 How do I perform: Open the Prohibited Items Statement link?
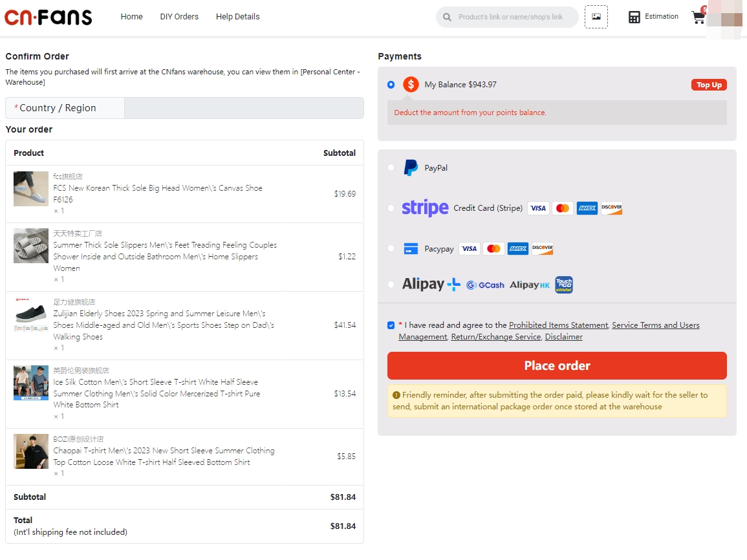click(x=558, y=325)
